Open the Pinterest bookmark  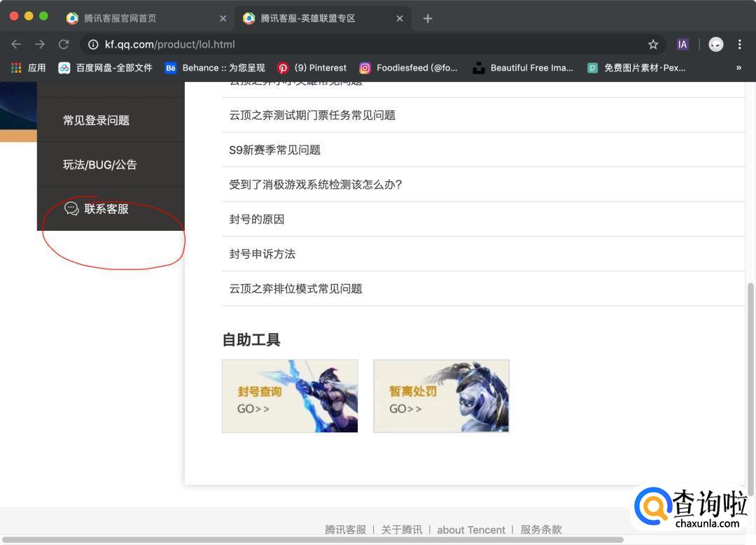coord(312,68)
